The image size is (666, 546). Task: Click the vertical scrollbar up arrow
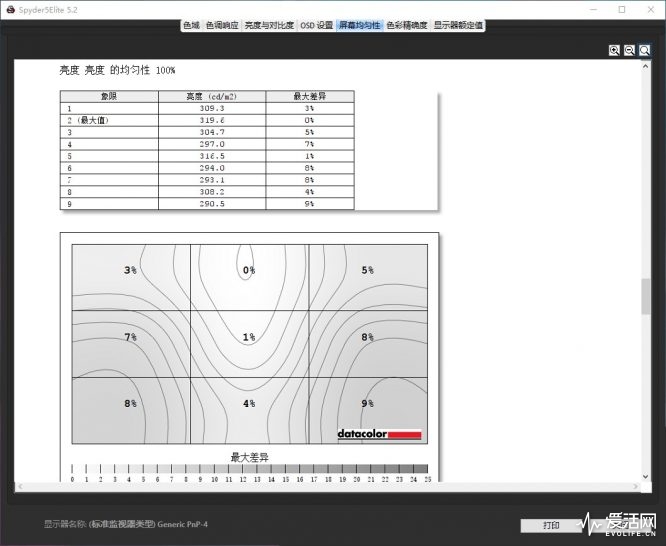click(646, 66)
